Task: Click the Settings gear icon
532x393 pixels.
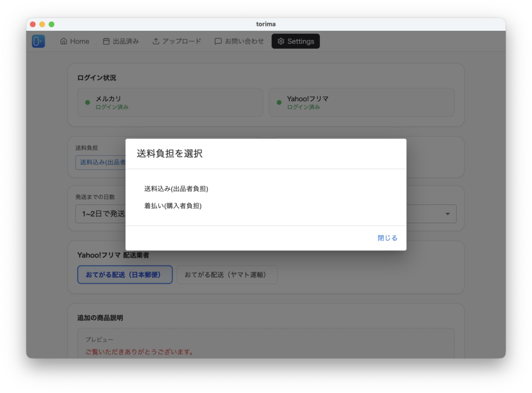Action: click(281, 42)
